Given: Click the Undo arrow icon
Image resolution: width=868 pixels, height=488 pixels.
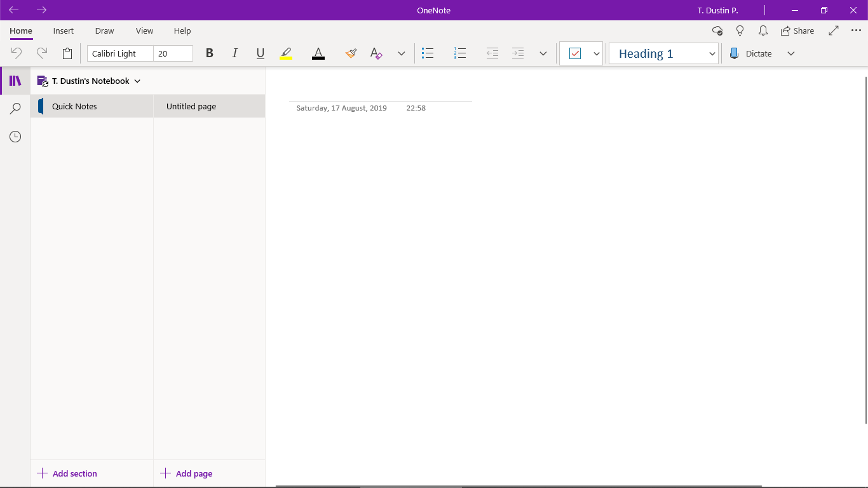Looking at the screenshot, I should (x=17, y=53).
